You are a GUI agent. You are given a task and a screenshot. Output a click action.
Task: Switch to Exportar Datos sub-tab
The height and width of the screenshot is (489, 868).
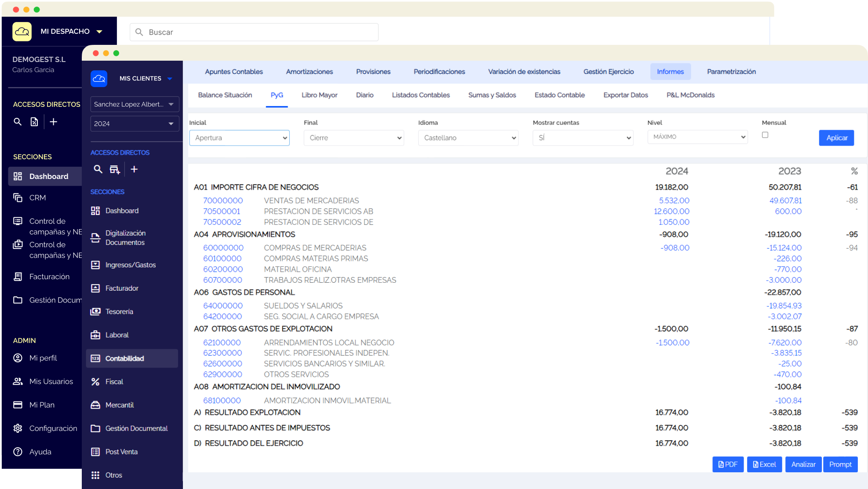coord(626,95)
